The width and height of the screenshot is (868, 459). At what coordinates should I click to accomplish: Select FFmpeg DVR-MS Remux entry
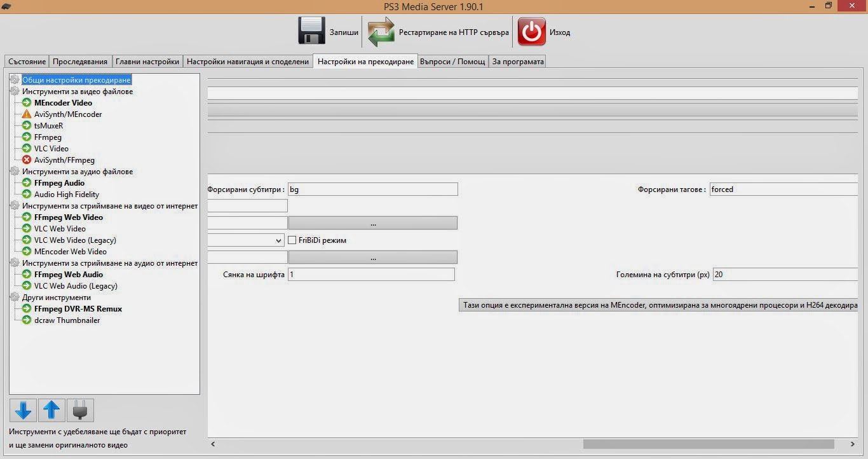tap(78, 309)
